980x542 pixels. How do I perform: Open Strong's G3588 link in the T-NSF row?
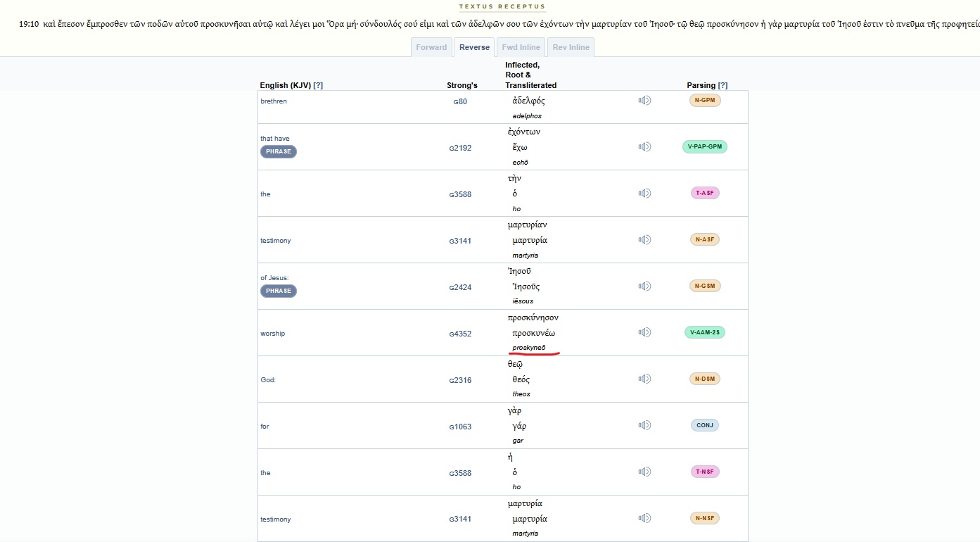460,473
